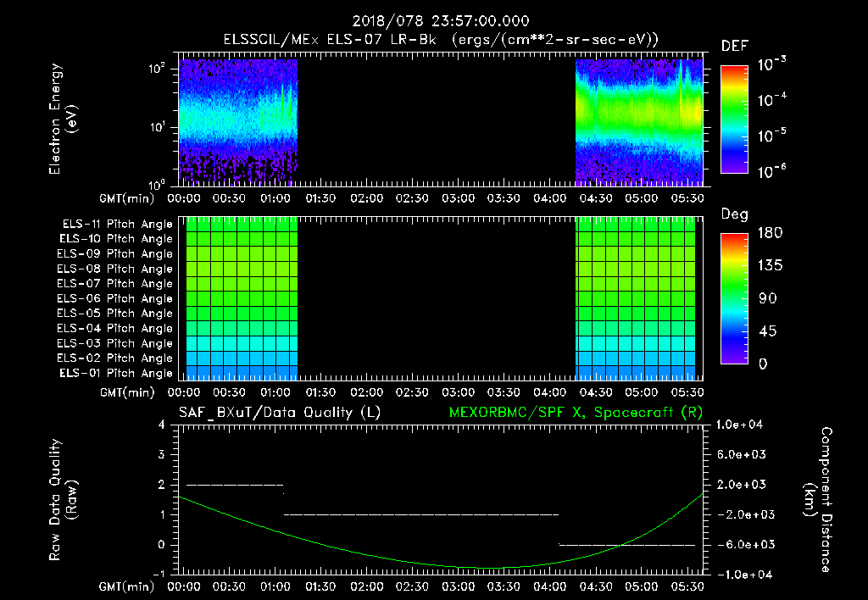Click the Component Distance (km) axis label
The image size is (868, 600).
click(x=818, y=500)
